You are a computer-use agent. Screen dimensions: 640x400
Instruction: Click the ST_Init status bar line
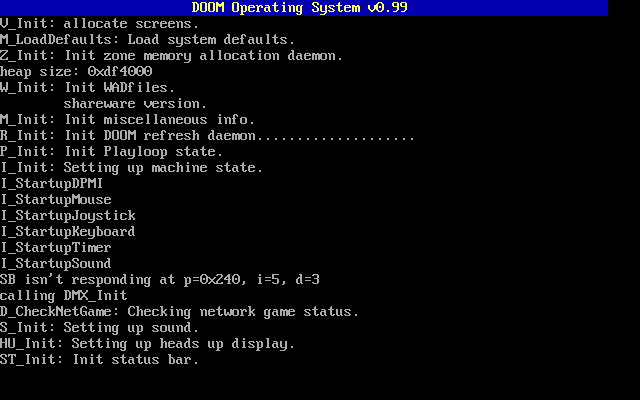pos(100,359)
